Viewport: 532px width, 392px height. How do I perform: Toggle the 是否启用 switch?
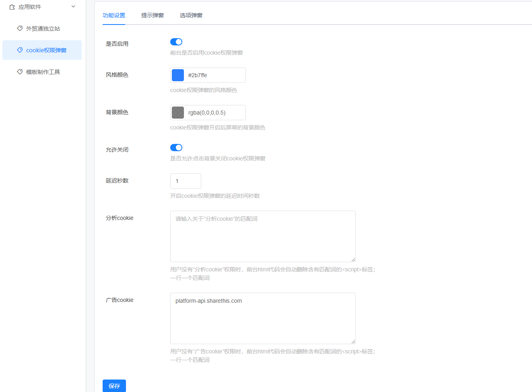pos(176,42)
